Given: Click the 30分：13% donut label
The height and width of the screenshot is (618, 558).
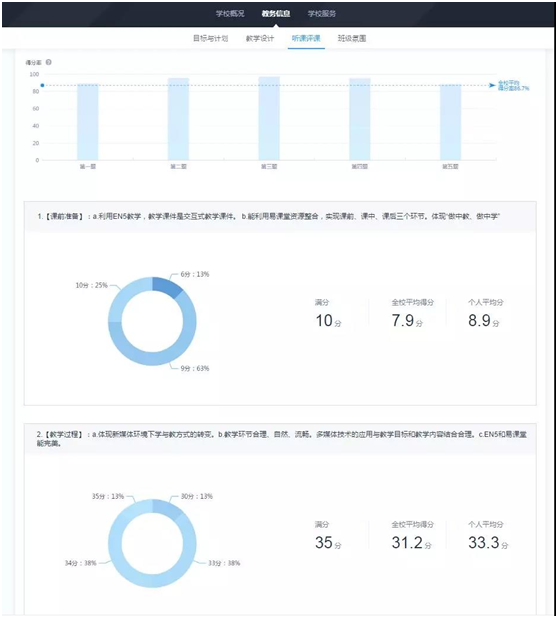Looking at the screenshot, I should [197, 496].
